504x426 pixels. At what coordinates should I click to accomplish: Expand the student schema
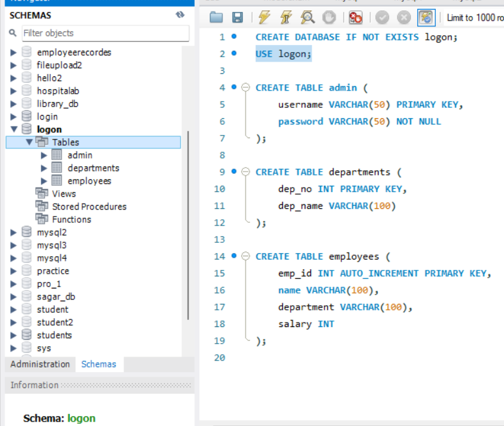[13, 310]
